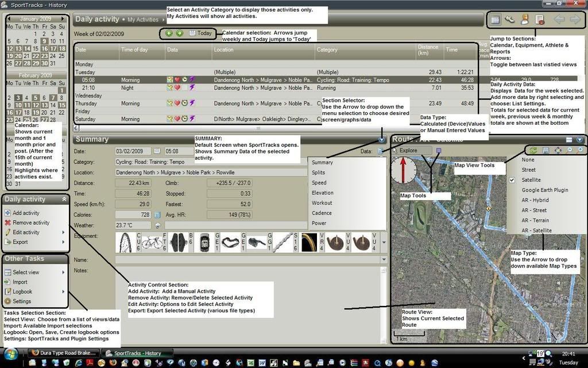
Task: Click the activity list horizontal scrollbar
Action: (259, 128)
